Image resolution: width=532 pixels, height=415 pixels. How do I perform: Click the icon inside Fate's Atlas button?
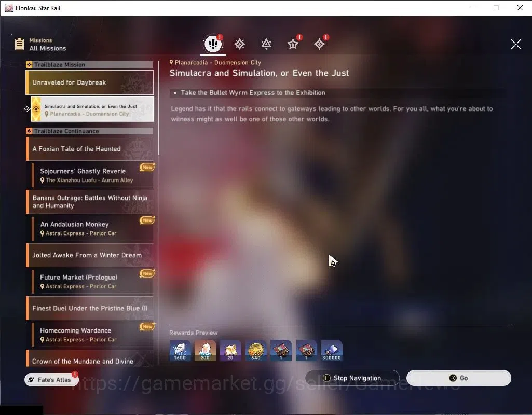tap(31, 379)
